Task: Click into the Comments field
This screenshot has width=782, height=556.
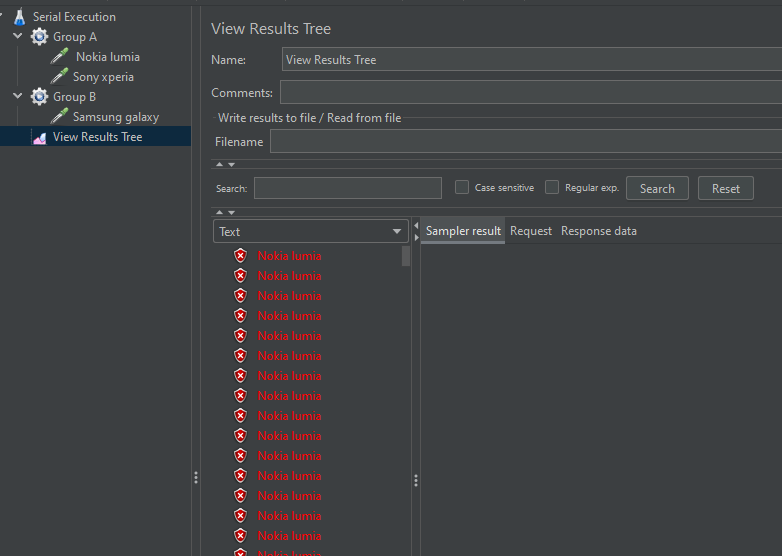Action: [x=531, y=92]
